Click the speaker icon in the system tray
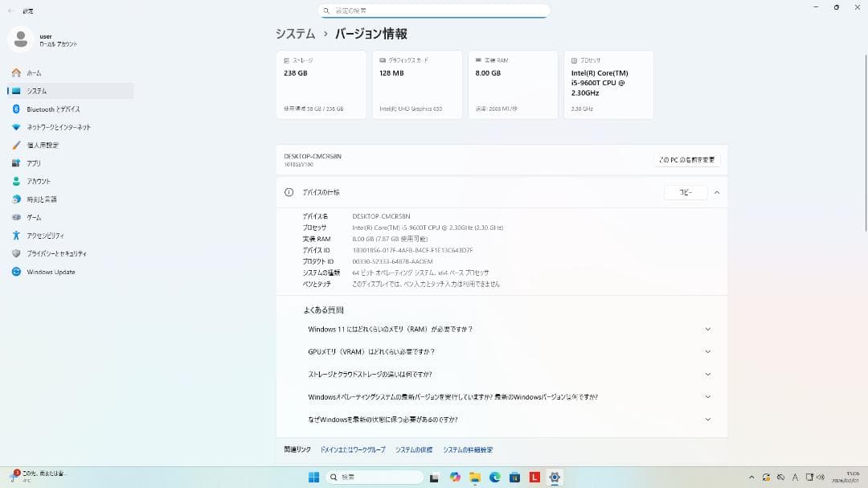Image resolution: width=868 pixels, height=488 pixels. pos(819,477)
